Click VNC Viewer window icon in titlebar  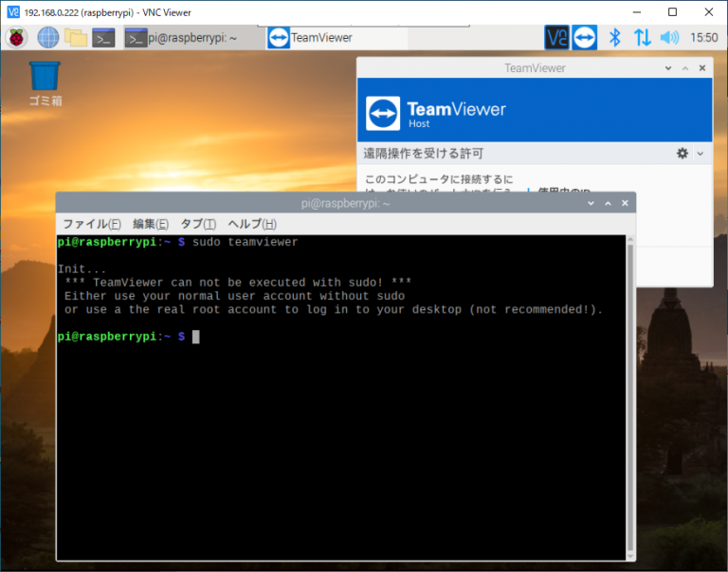[x=13, y=12]
